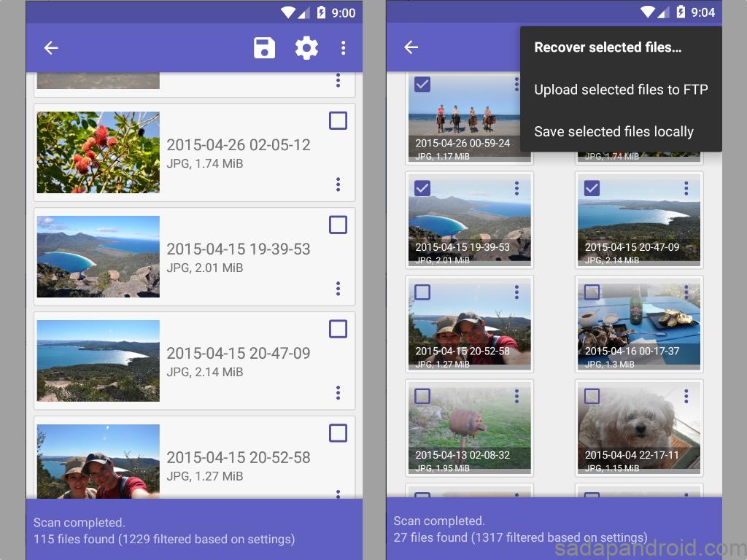Open overflow menu in left toolbar
The height and width of the screenshot is (560, 747).
[344, 48]
